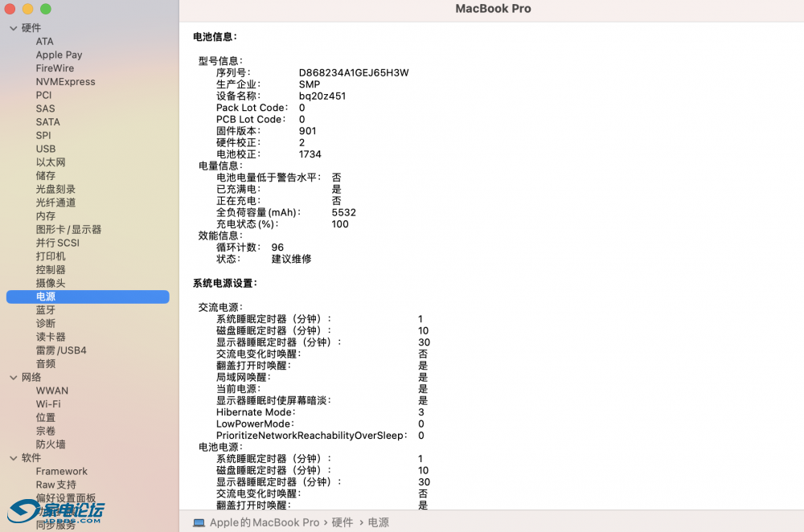Click the 局域网唤醒 label
The height and width of the screenshot is (532, 804).
point(243,378)
